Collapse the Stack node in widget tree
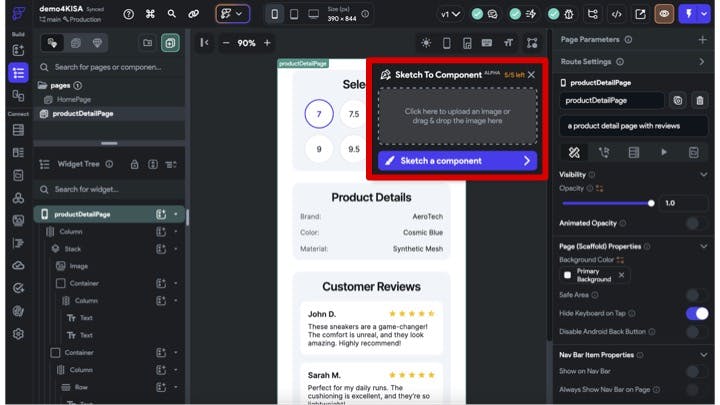 click(176, 249)
